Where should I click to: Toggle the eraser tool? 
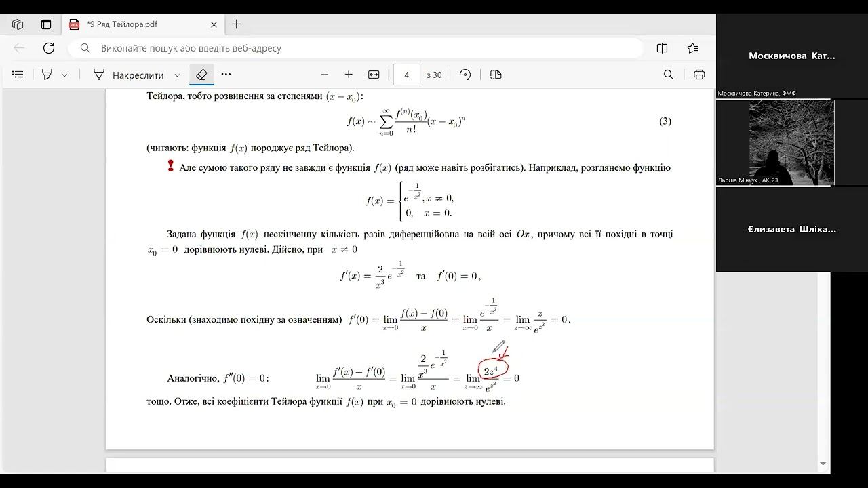[x=201, y=75]
